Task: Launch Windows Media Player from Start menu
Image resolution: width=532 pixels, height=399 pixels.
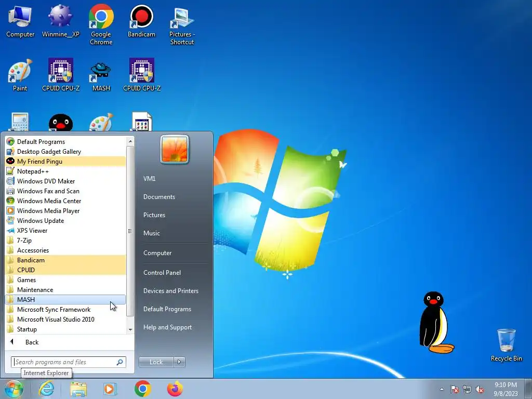Action: 65,210
